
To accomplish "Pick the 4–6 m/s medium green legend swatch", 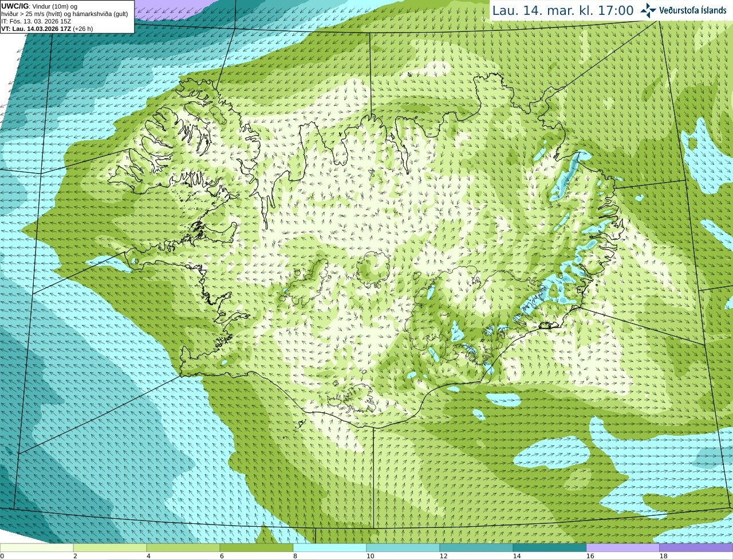I will [183, 548].
